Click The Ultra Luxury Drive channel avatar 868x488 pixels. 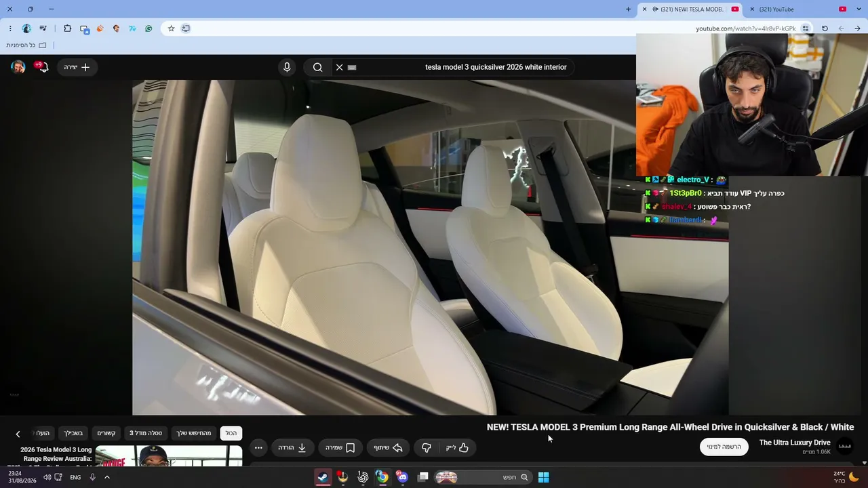click(845, 446)
